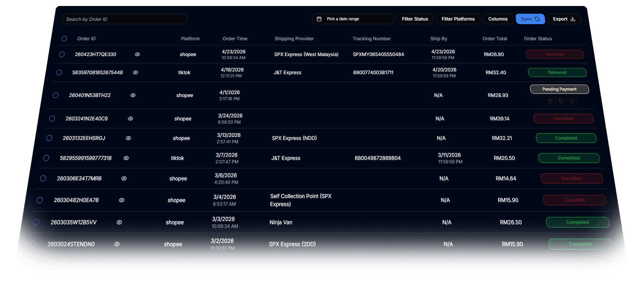Open eye icon for order 2603132EEHSRGJ
Image resolution: width=644 pixels, height=285 pixels.
128,138
